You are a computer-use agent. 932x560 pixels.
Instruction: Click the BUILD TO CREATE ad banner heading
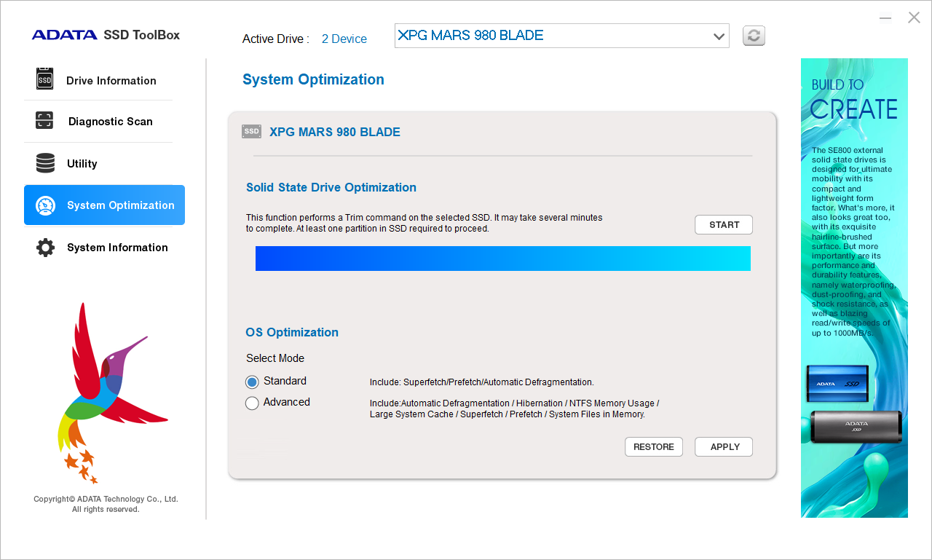pos(854,99)
